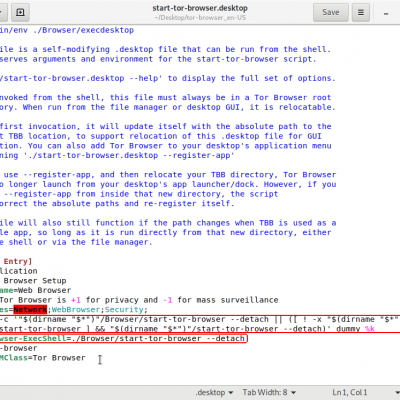Click the ExecShell=./Browser/start-tor-browser line

(x=122, y=339)
